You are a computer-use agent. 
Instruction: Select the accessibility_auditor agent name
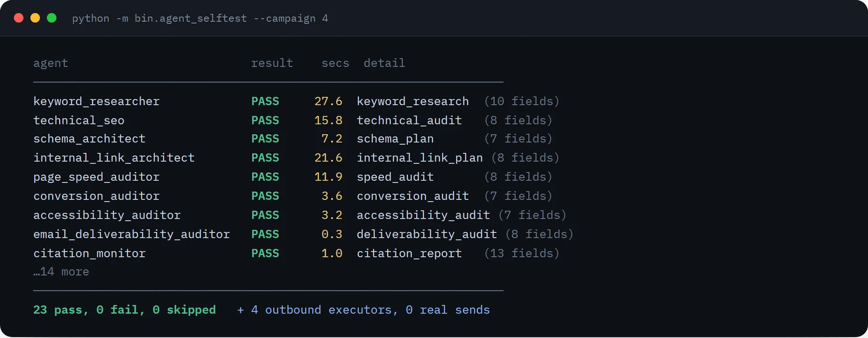(x=107, y=215)
